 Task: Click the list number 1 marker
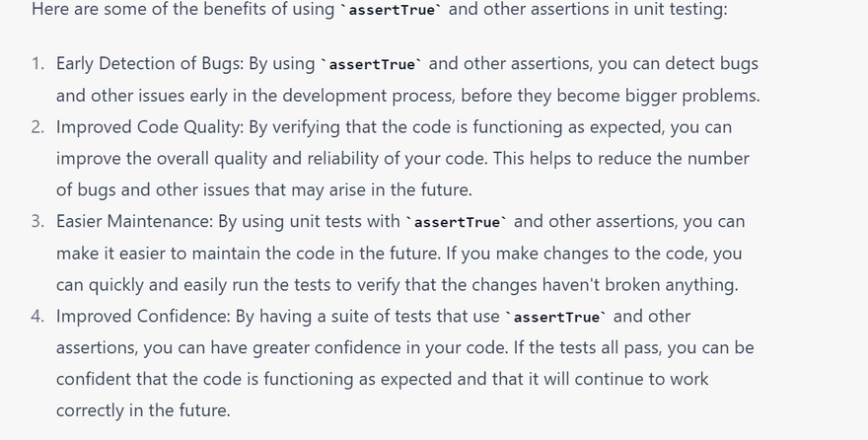(x=37, y=64)
